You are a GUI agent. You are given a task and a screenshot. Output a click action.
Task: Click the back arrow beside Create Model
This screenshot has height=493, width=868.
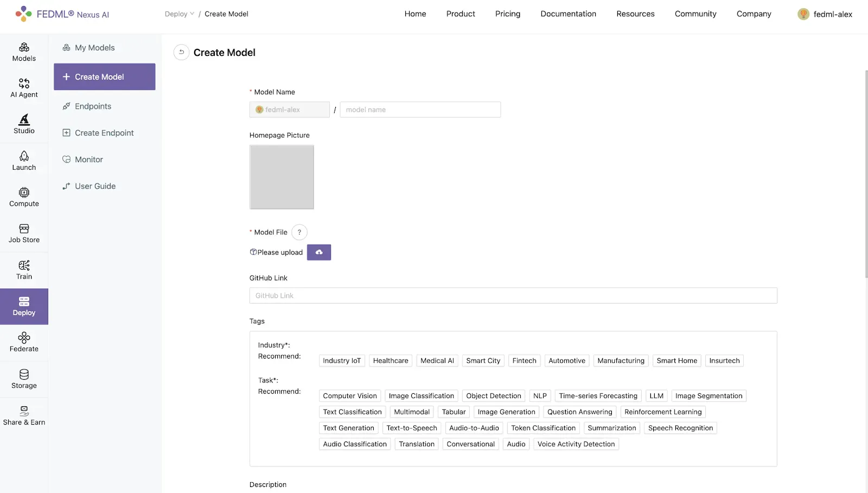(181, 52)
